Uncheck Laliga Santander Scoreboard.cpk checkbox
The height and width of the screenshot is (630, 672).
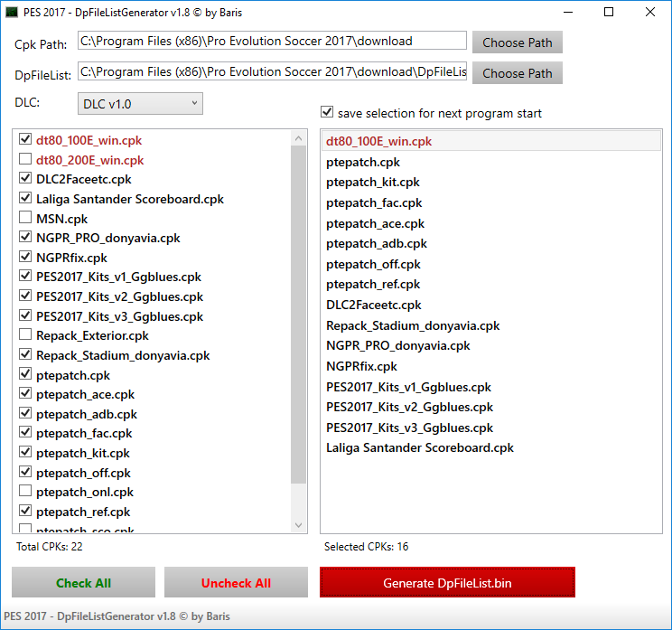(25, 198)
